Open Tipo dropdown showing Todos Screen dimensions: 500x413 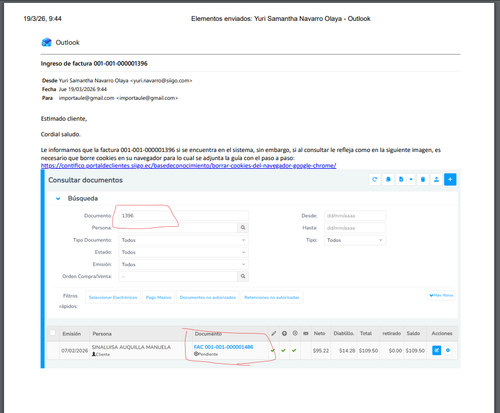[355, 240]
